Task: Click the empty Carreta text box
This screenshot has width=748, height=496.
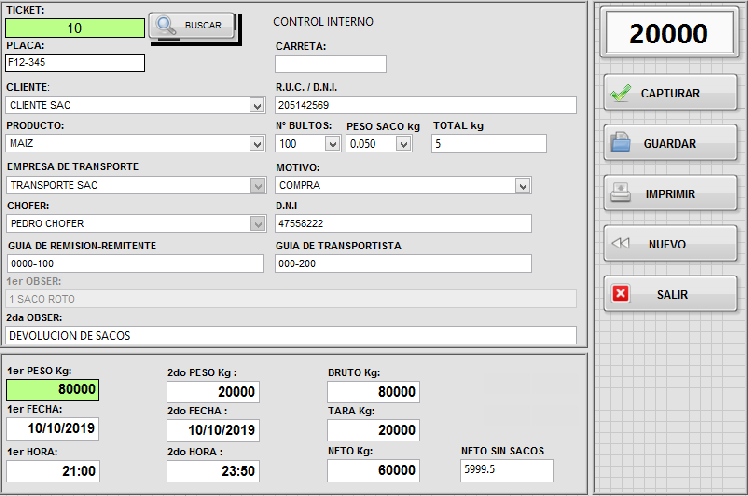Action: (x=330, y=64)
